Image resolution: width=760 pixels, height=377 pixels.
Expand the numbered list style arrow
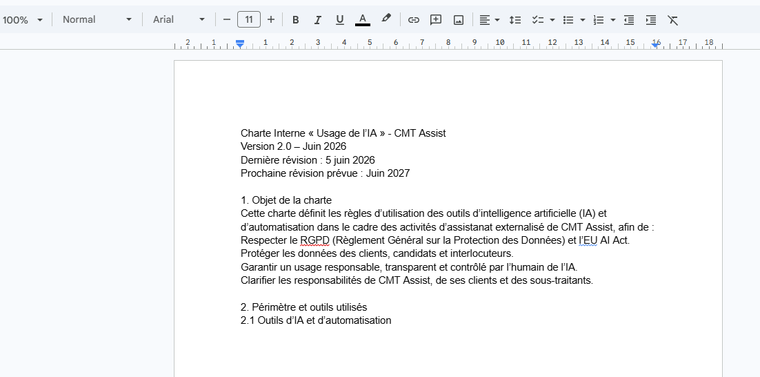(613, 20)
